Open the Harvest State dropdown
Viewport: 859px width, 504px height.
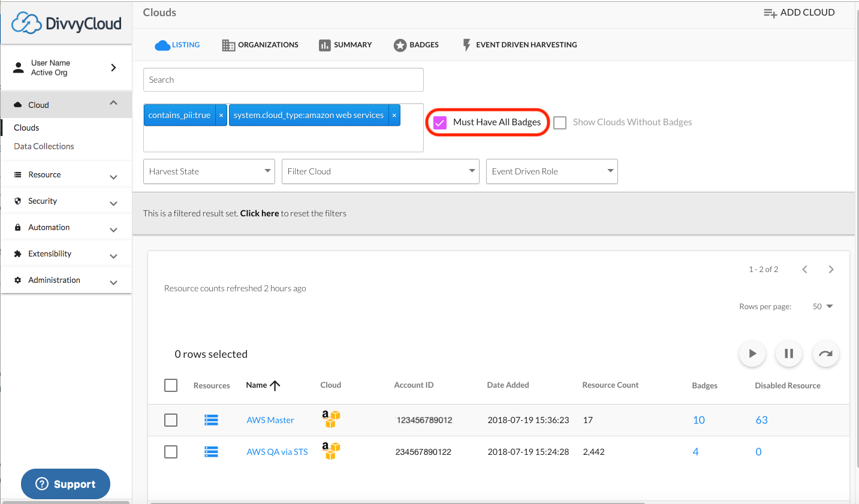click(209, 171)
